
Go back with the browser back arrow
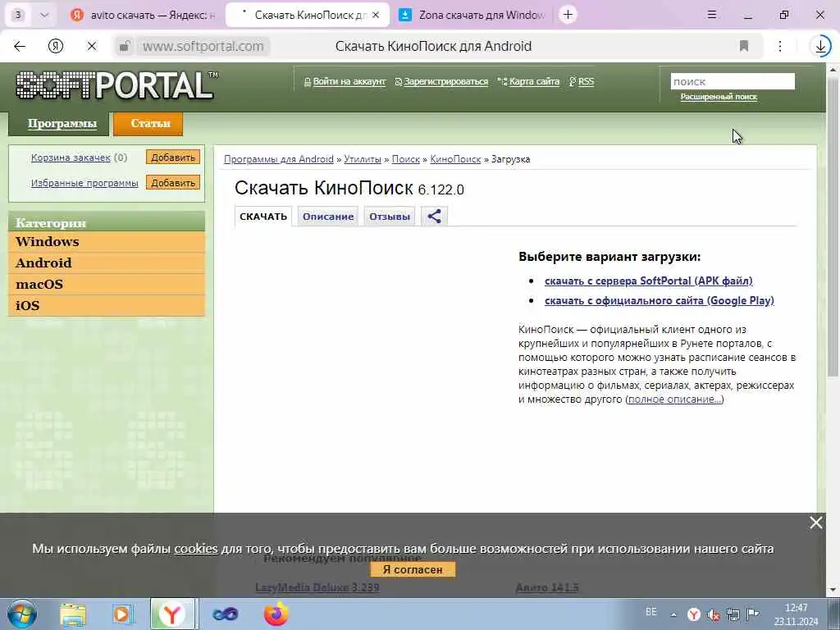click(x=20, y=46)
